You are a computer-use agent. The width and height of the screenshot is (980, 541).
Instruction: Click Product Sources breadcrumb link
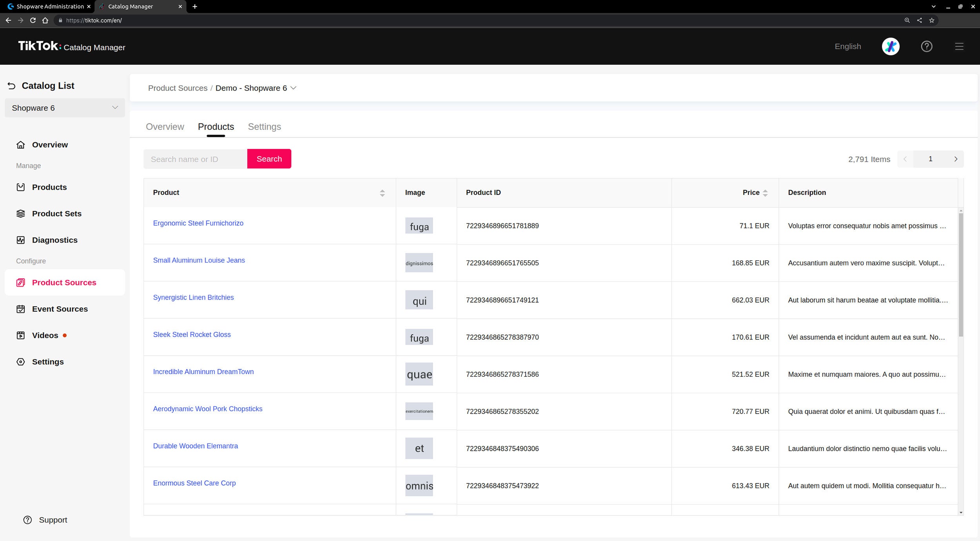pyautogui.click(x=178, y=88)
